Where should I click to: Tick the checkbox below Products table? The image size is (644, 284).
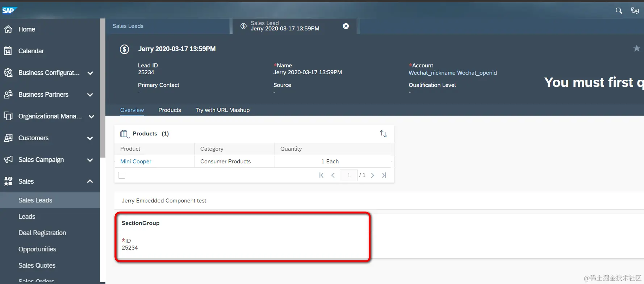122,175
